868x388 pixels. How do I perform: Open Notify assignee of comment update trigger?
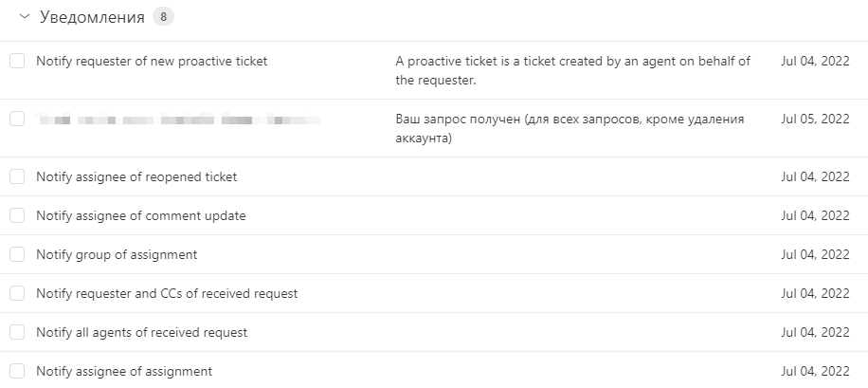[x=140, y=215]
